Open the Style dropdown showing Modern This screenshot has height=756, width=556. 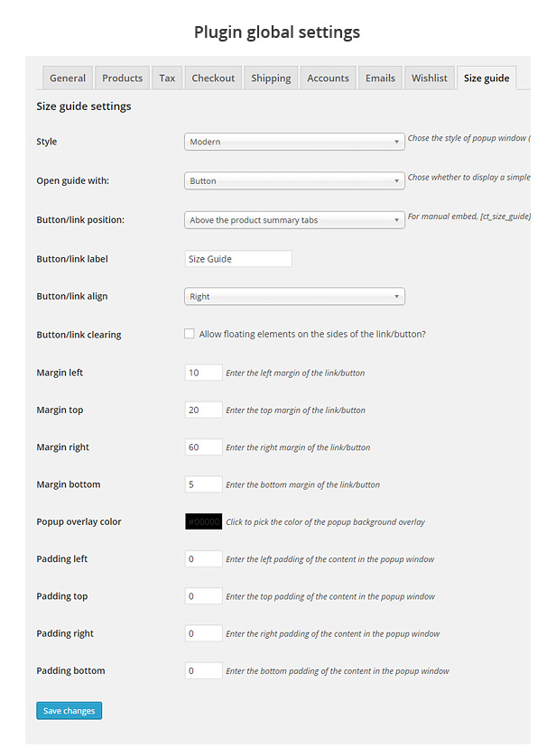pyautogui.click(x=294, y=142)
